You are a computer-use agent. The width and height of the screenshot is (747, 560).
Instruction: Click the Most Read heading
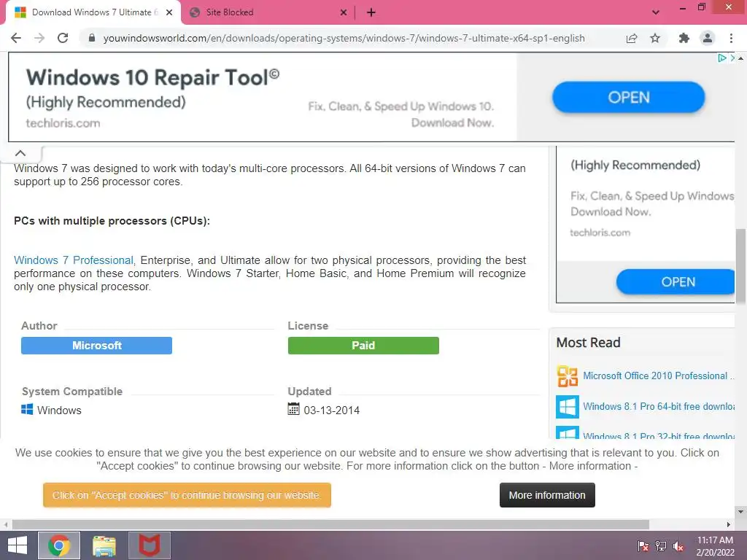[x=589, y=343]
